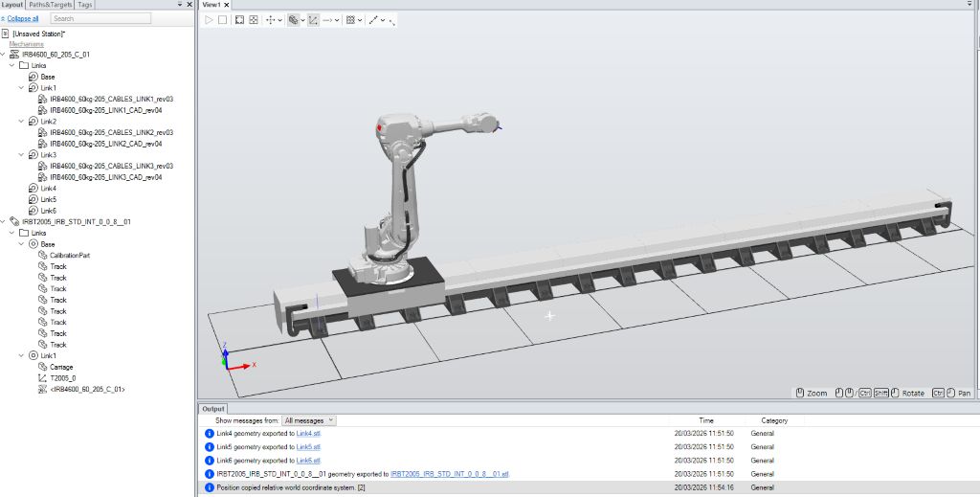The width and height of the screenshot is (980, 497).
Task: Open the Link5.stl link
Action: click(308, 447)
